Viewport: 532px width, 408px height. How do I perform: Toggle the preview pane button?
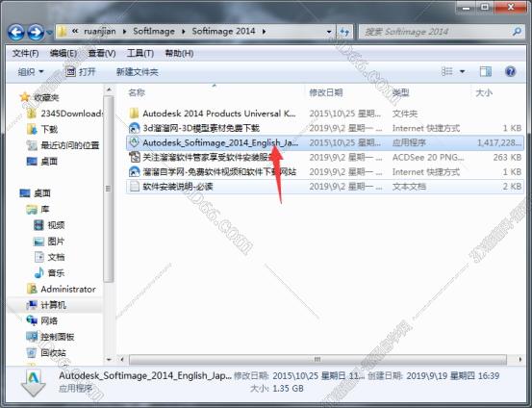tap(486, 71)
